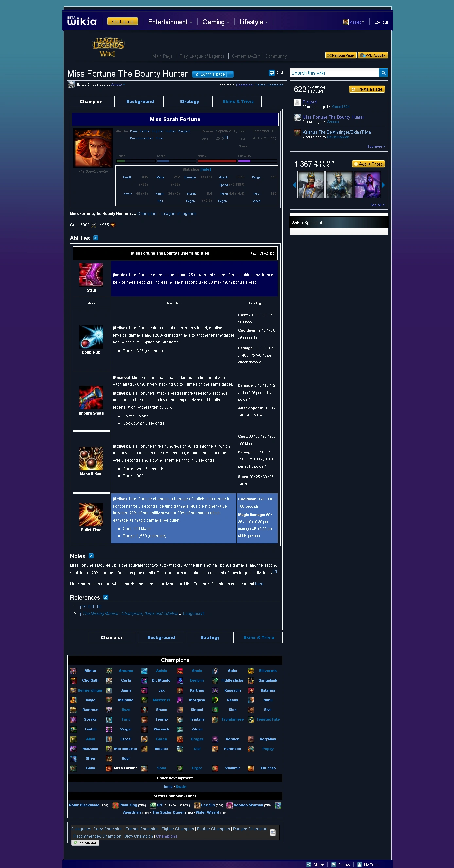Click the Bullet Time ability icon
This screenshot has width=454, height=868.
point(91,514)
